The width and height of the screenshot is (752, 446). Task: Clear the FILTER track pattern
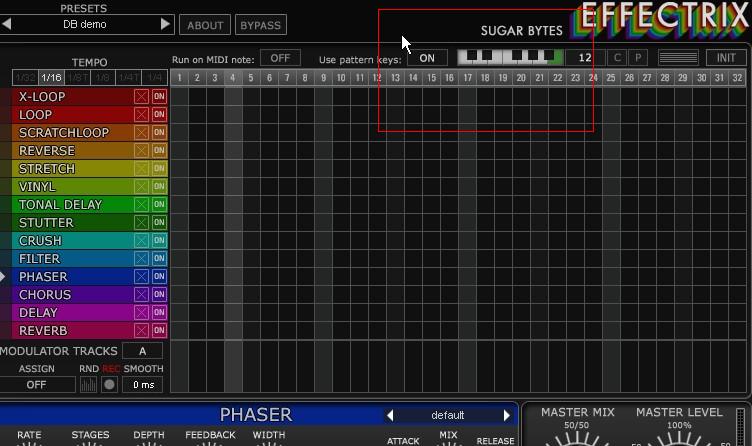pos(141,258)
